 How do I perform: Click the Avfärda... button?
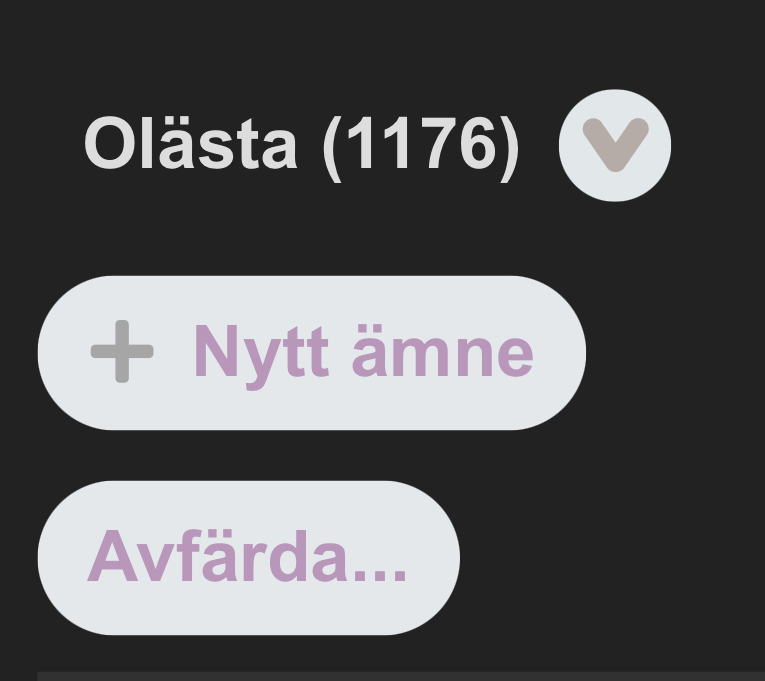pos(248,558)
